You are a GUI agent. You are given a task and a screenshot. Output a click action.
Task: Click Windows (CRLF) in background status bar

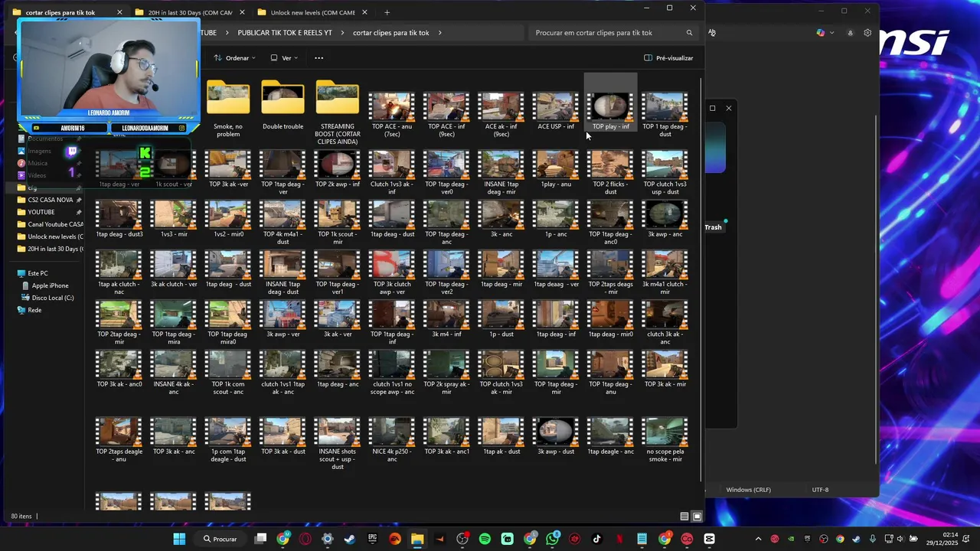tap(749, 490)
